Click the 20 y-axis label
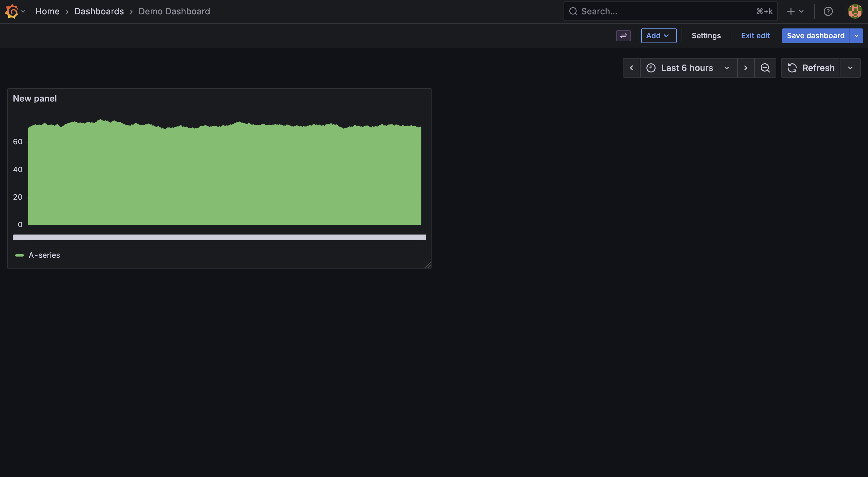Screen dimensions: 868x477 [x=17, y=197]
